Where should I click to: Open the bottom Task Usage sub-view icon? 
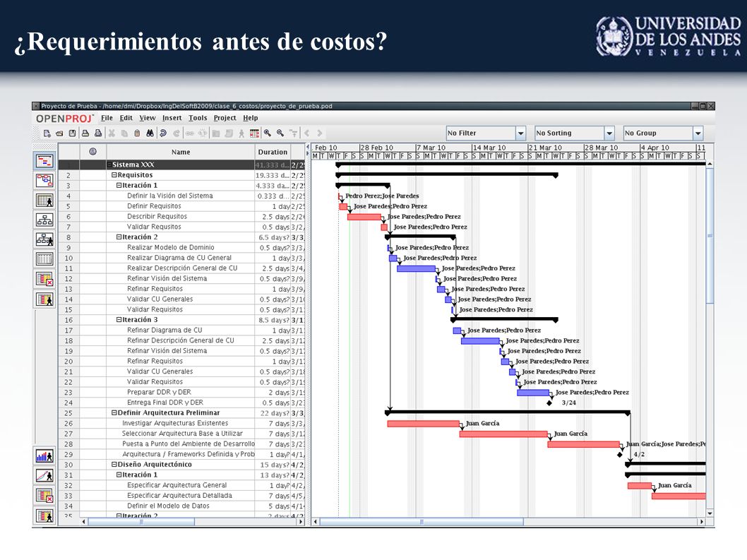pos(44,496)
